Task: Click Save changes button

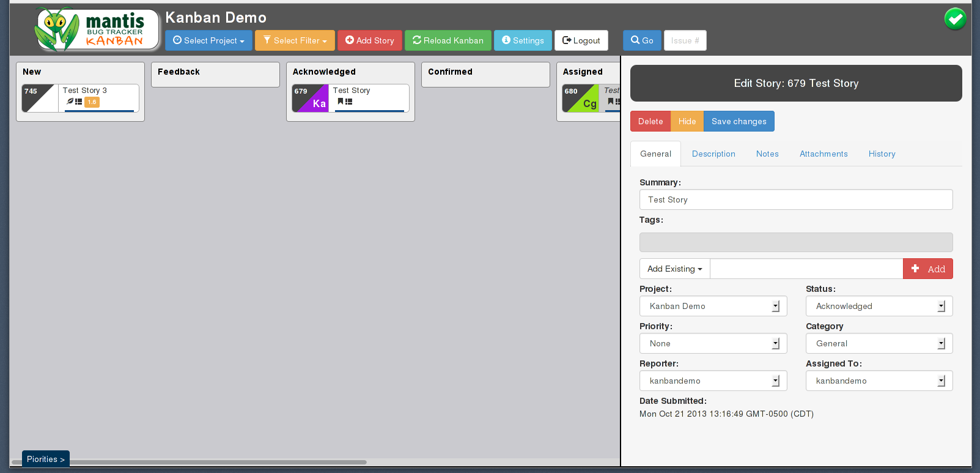Action: [x=739, y=121]
